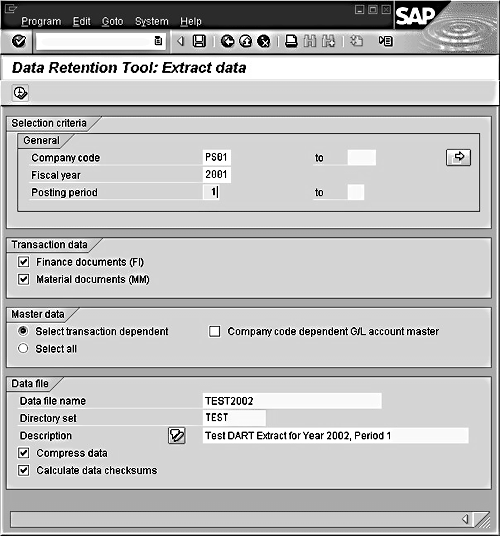Viewport: 500px width, 536px height.
Task: Click the Exit up-arrow icon
Action: [246, 41]
